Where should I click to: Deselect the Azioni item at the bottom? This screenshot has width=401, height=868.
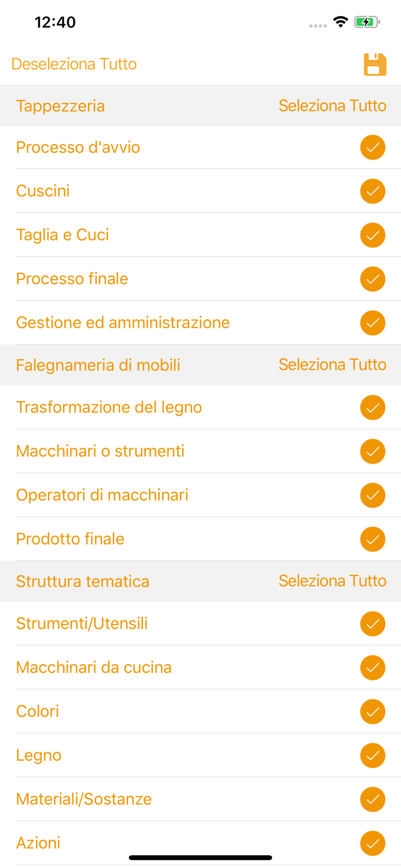coord(373,843)
